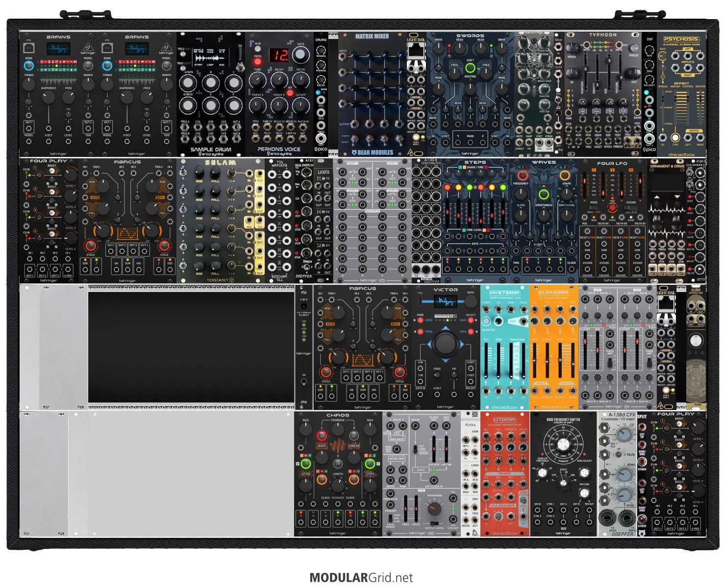Open the red Utopia CV/Audio Manipulator module
This screenshot has height=588, width=723.
505,474
